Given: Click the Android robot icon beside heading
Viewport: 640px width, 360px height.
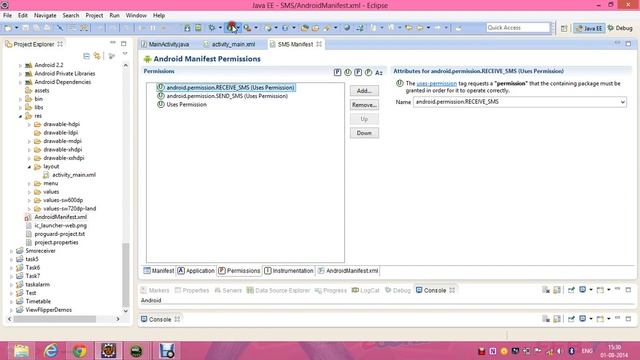Looking at the screenshot, I should tap(147, 59).
